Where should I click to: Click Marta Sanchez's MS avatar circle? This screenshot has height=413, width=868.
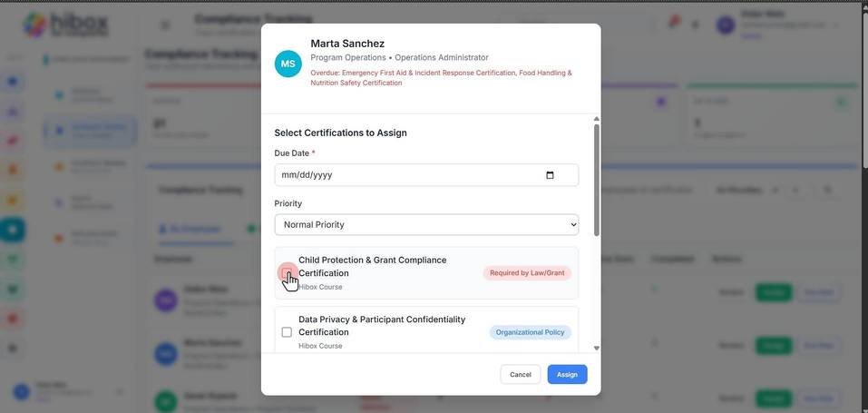coord(288,64)
